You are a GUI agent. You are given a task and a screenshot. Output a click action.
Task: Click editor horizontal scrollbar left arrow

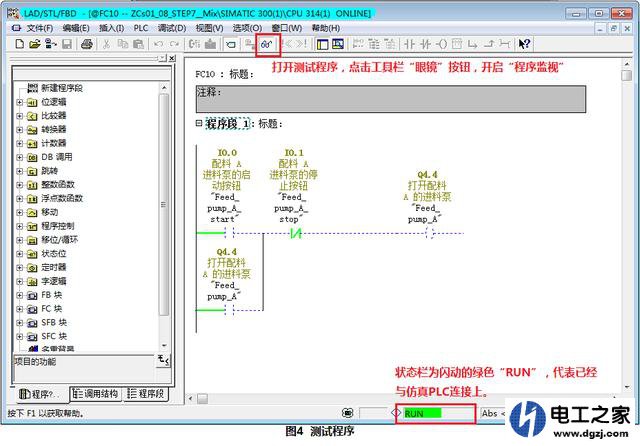point(191,398)
